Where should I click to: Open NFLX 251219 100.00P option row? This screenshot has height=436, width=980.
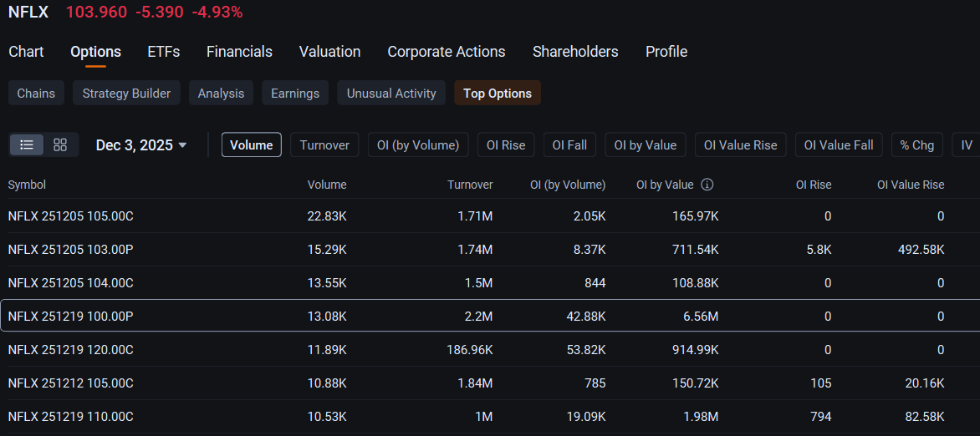(x=490, y=316)
